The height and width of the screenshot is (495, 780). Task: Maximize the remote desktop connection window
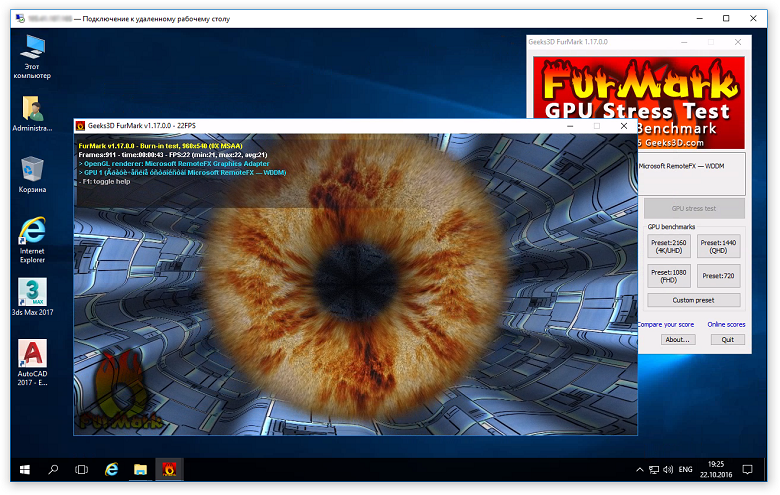pyautogui.click(x=726, y=18)
